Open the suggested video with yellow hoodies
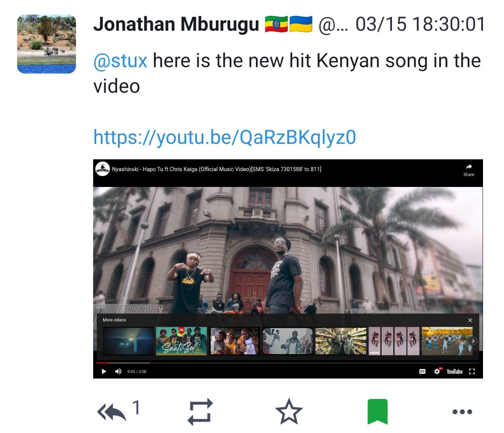 click(234, 341)
